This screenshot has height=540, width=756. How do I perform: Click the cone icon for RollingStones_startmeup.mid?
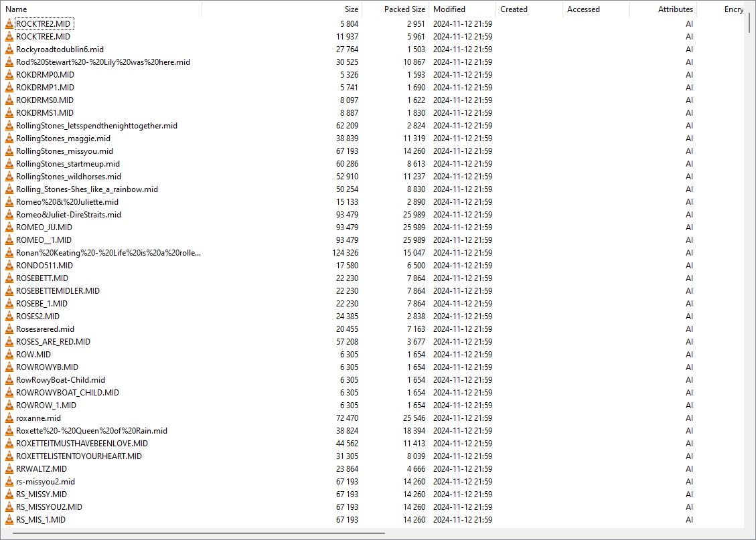[x=9, y=164]
